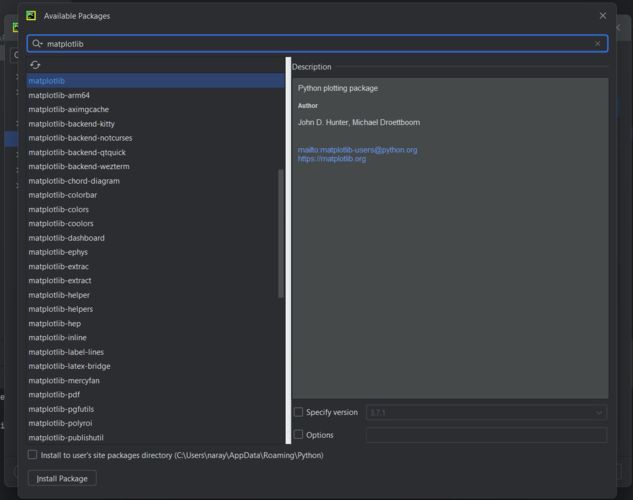Image resolution: width=633 pixels, height=500 pixels.
Task: Click the Options text field
Action: 486,435
